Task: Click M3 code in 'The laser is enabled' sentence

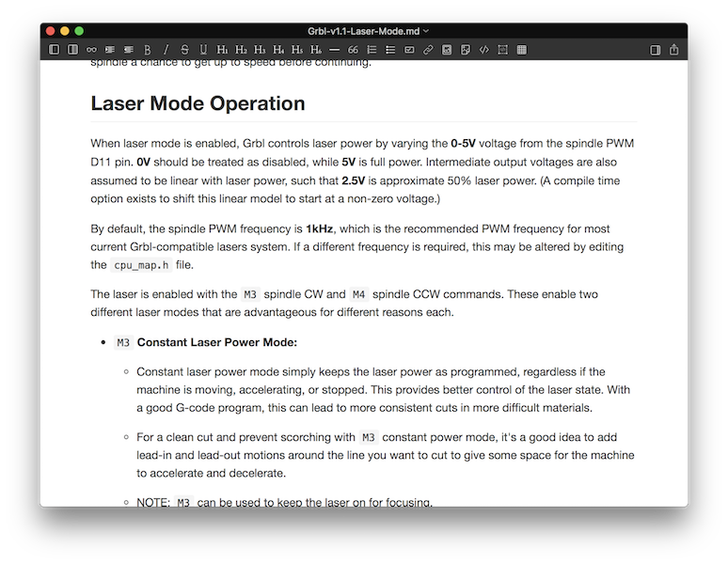Action: (x=250, y=294)
